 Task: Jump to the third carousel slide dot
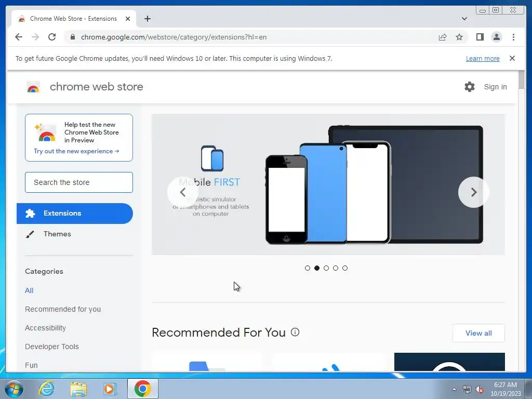(x=326, y=268)
